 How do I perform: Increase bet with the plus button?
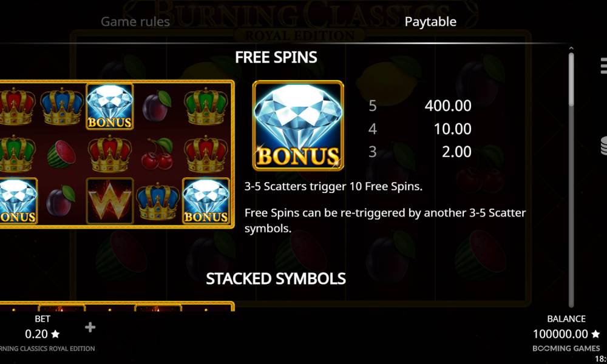pos(90,327)
